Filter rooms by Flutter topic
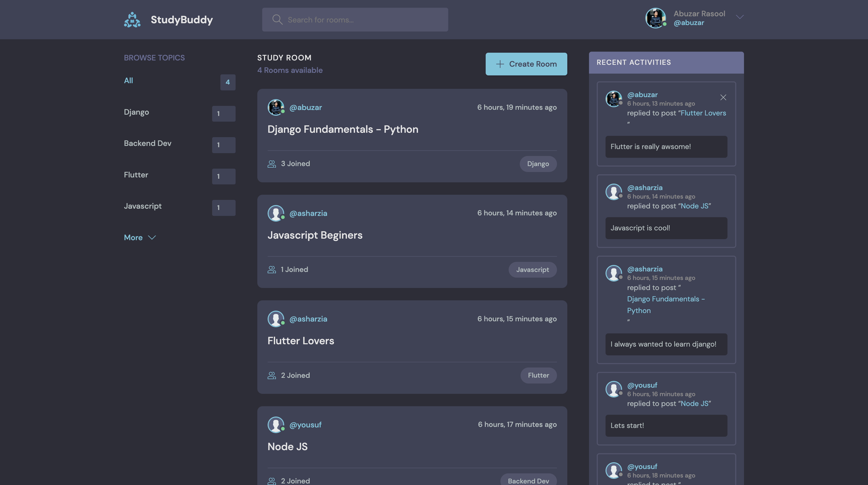 136,175
